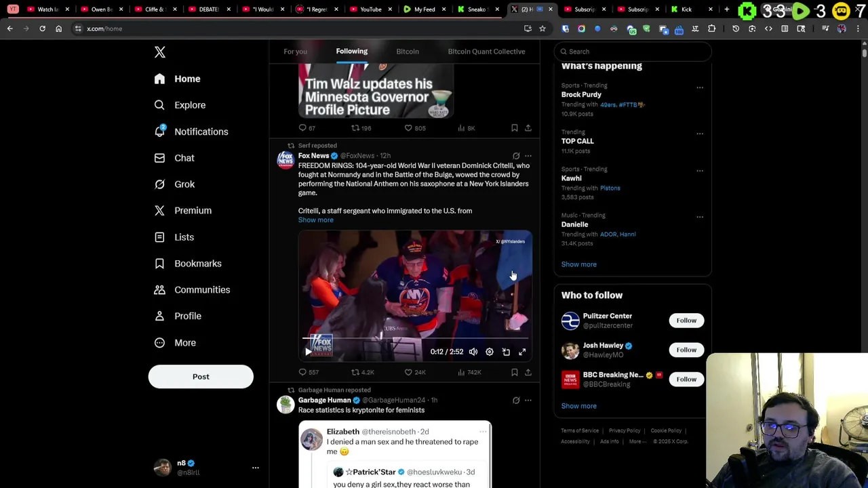
Task: Enter fullscreen on the Fox News video
Action: [x=522, y=352]
